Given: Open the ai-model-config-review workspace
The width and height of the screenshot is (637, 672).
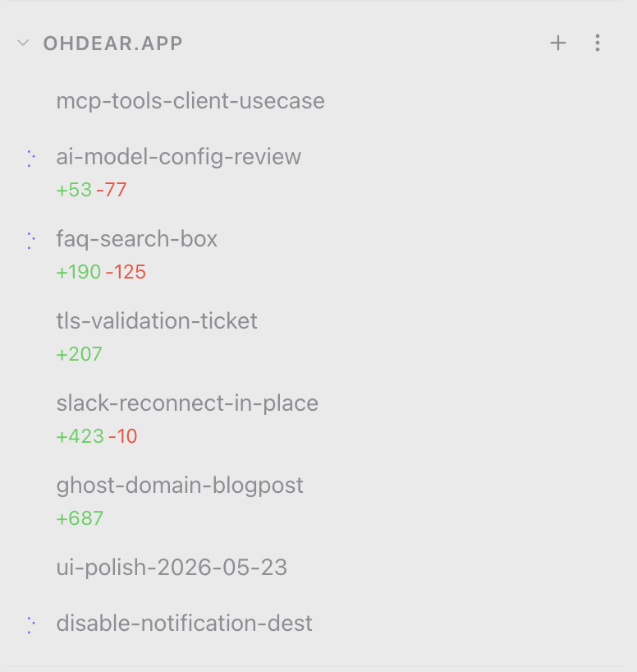Looking at the screenshot, I should (178, 156).
